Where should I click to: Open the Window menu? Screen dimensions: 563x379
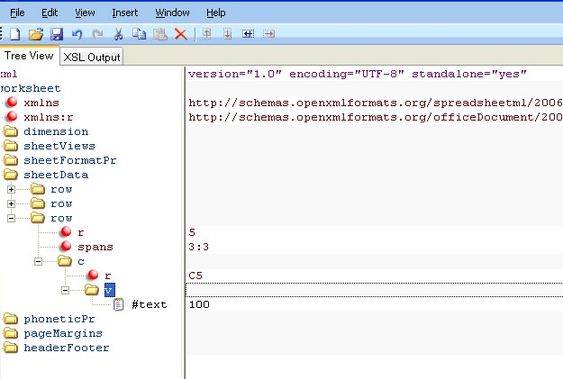pyautogui.click(x=172, y=13)
